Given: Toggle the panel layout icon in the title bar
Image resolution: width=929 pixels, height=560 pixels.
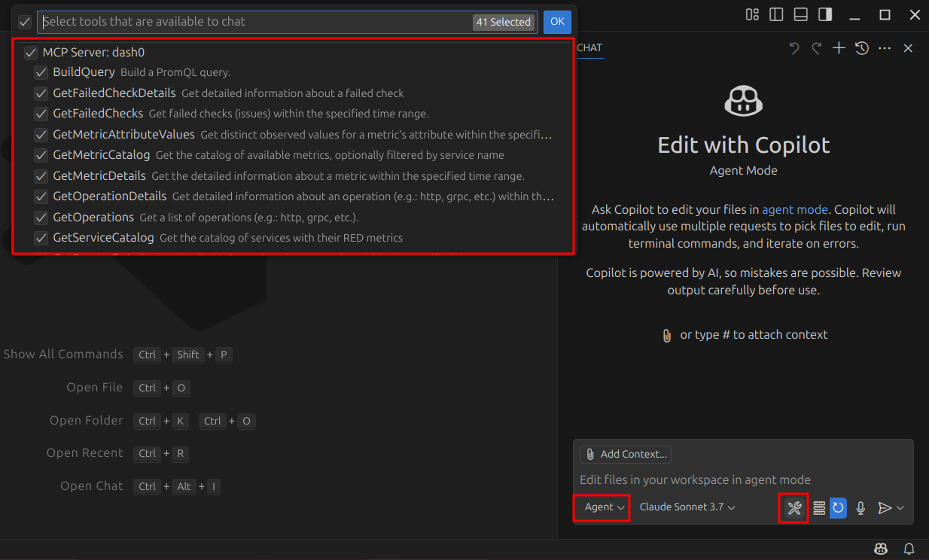Looking at the screenshot, I should tap(801, 14).
